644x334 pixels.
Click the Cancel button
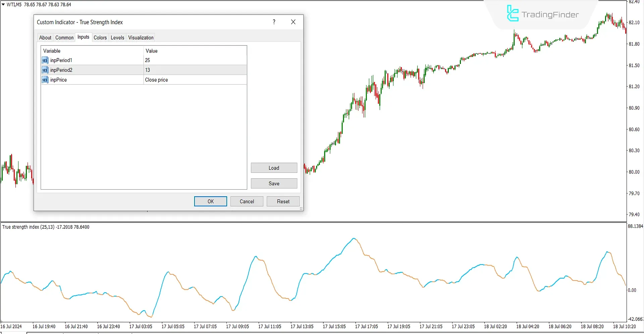click(247, 201)
